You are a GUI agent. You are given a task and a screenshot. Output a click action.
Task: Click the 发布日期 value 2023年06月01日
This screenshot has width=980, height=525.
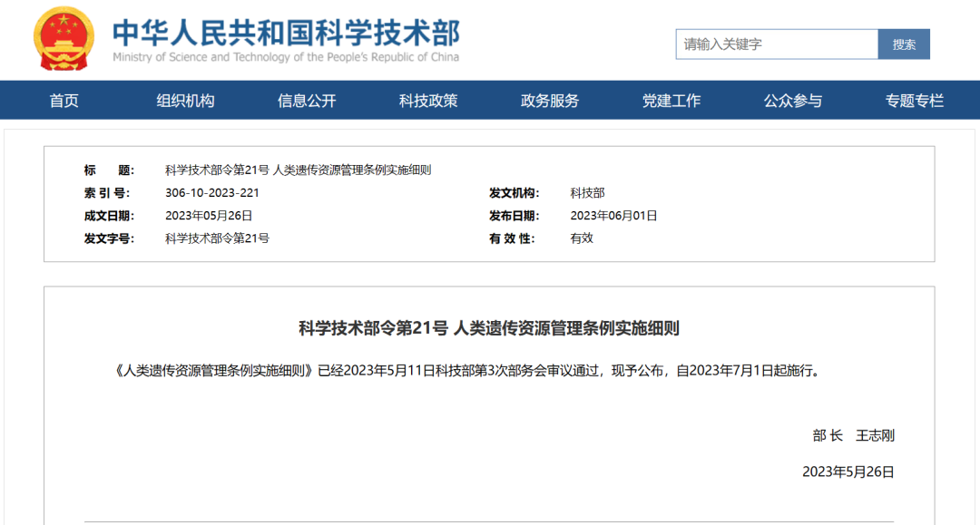pos(613,216)
